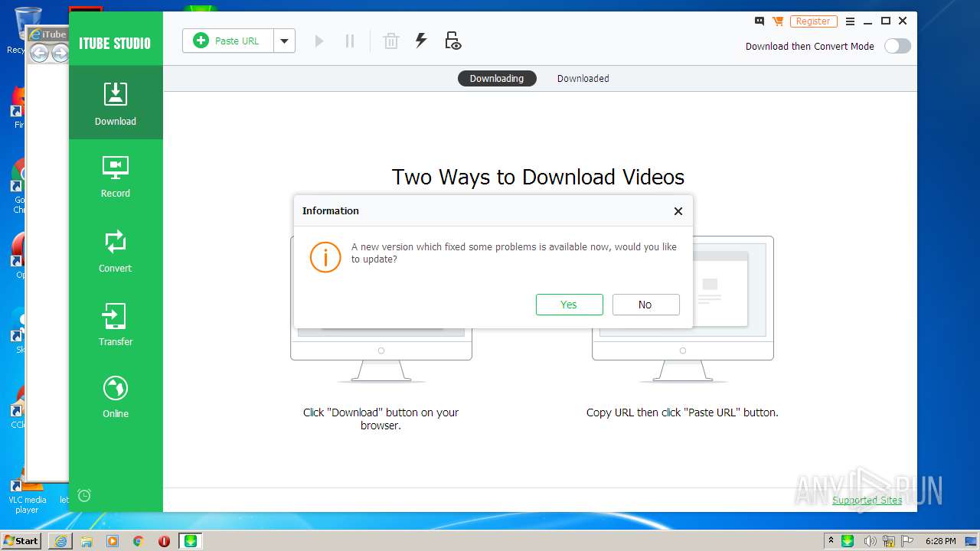Click the Paste URL button
The height and width of the screenshot is (551, 980).
(x=227, y=41)
